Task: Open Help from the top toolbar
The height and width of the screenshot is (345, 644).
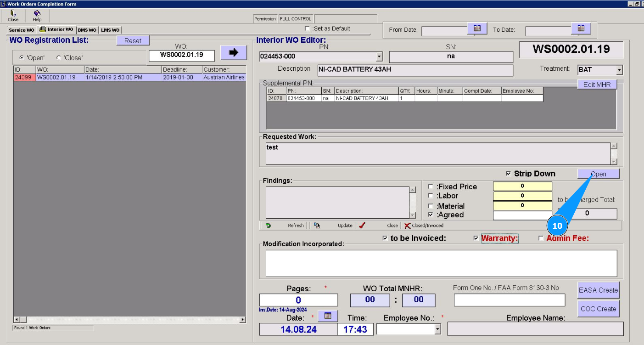Action: tap(37, 14)
